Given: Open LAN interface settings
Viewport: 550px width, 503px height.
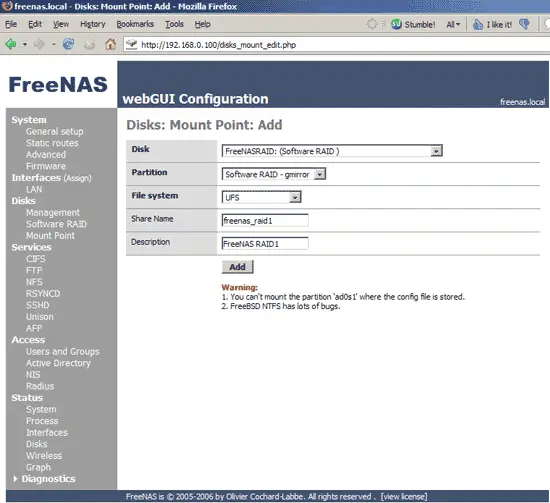Looking at the screenshot, I should (34, 189).
